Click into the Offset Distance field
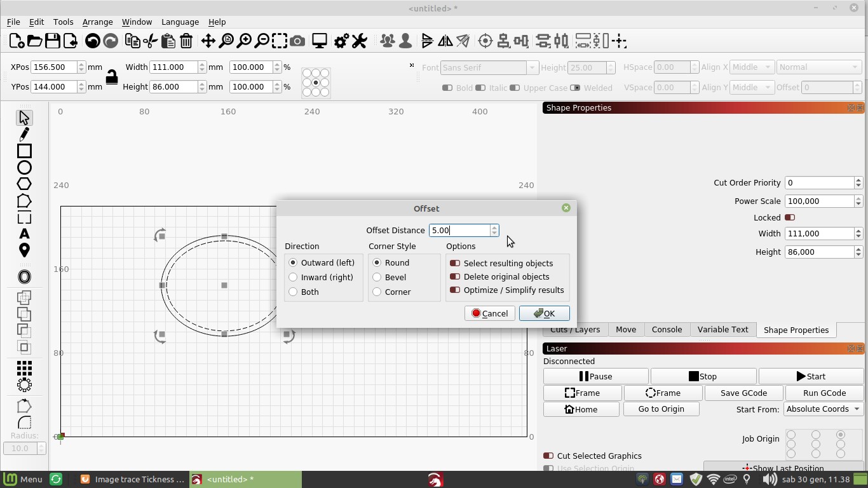 tap(459, 231)
